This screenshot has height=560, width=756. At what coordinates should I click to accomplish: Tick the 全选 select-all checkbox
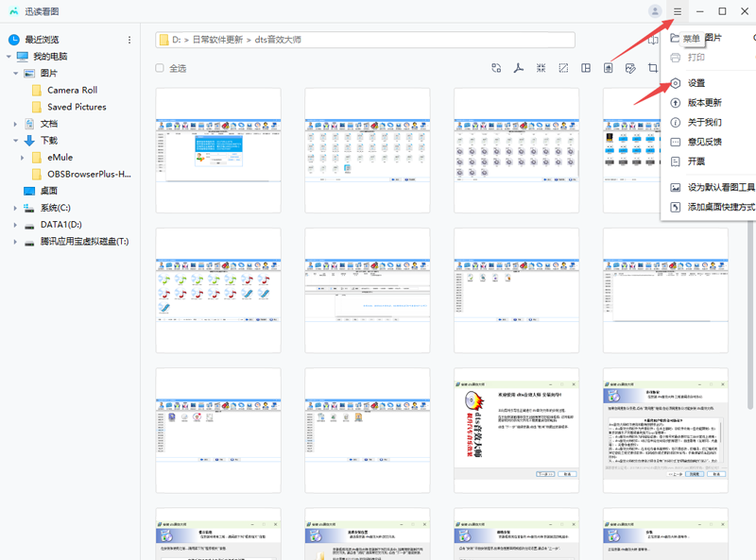click(160, 68)
